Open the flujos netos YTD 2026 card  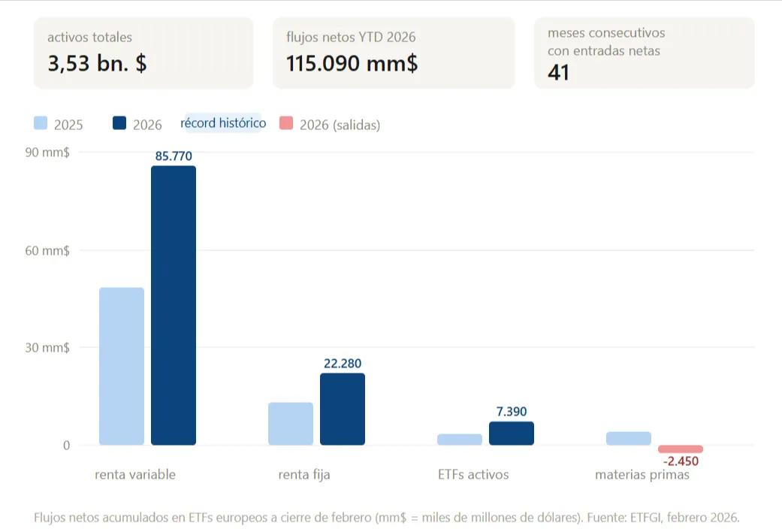(394, 53)
